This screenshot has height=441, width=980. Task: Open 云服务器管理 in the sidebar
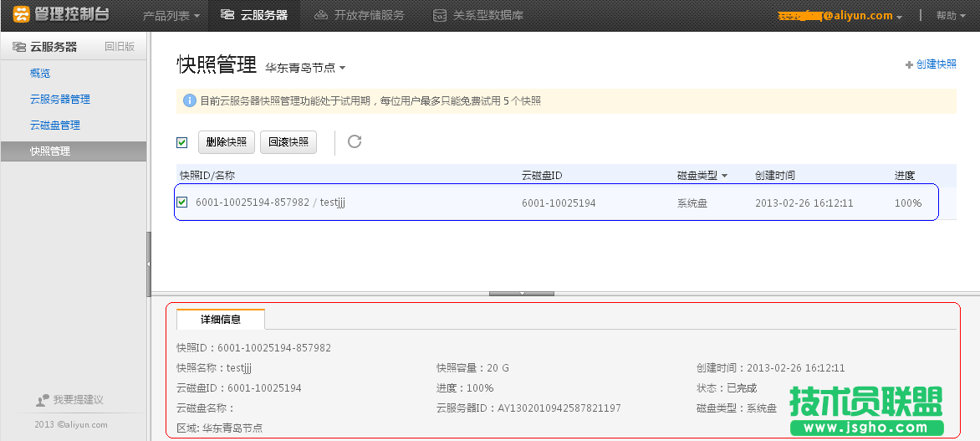60,100
